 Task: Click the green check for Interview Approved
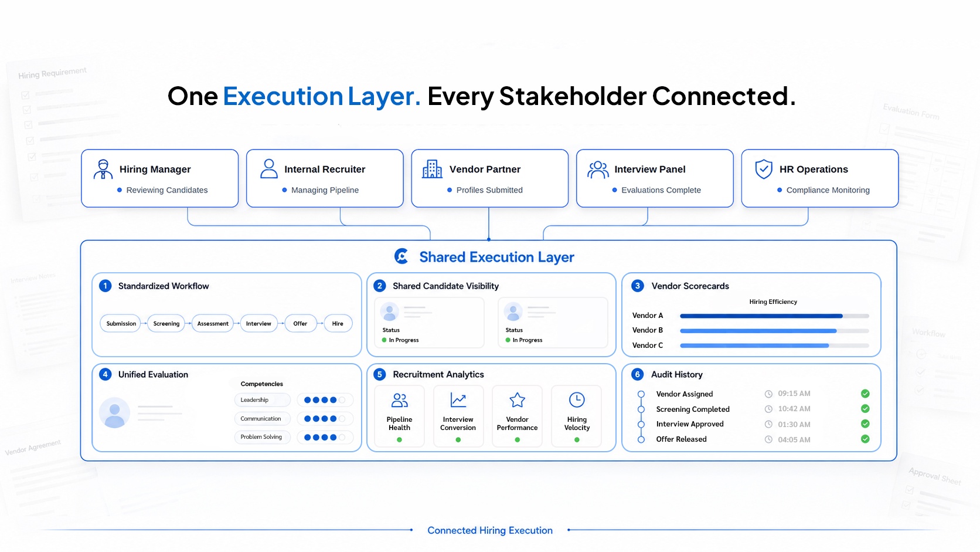tap(865, 424)
